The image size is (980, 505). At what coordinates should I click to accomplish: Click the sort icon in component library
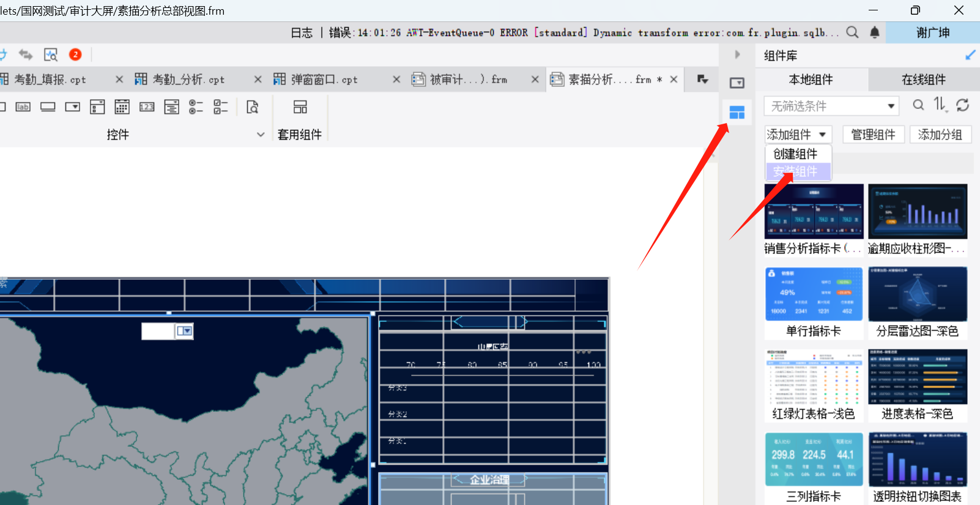[940, 105]
